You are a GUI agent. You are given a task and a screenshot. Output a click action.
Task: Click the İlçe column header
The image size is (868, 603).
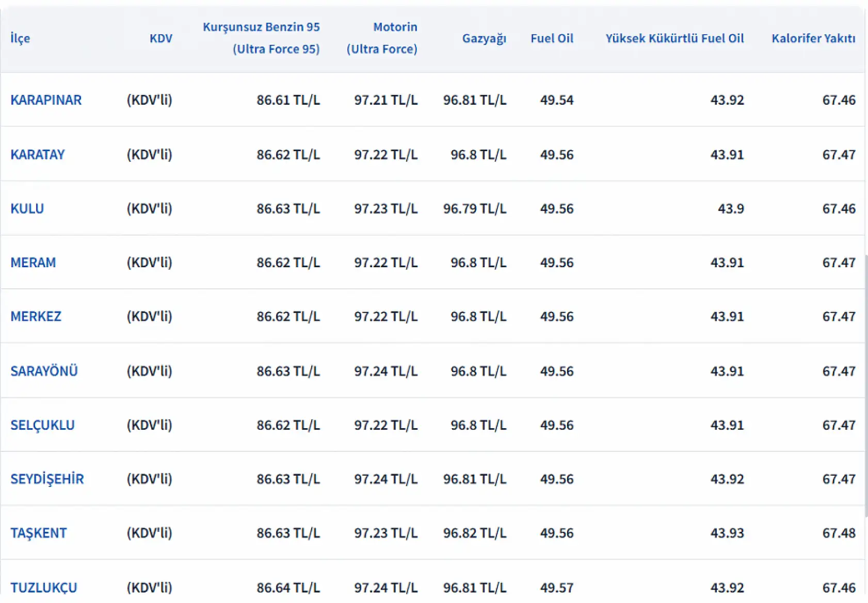(20, 38)
